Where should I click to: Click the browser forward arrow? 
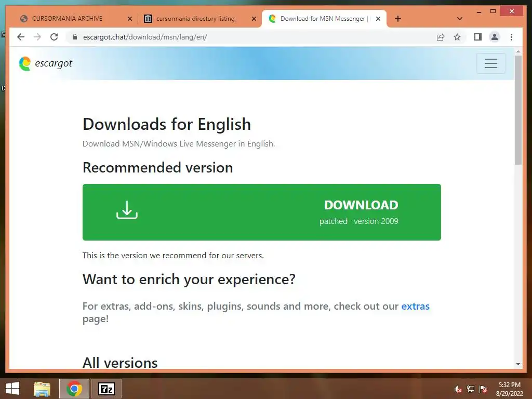click(x=37, y=37)
